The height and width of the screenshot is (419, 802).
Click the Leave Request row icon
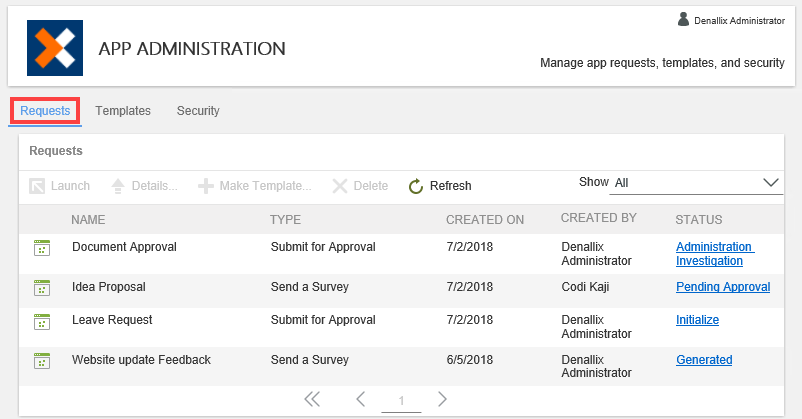42,321
